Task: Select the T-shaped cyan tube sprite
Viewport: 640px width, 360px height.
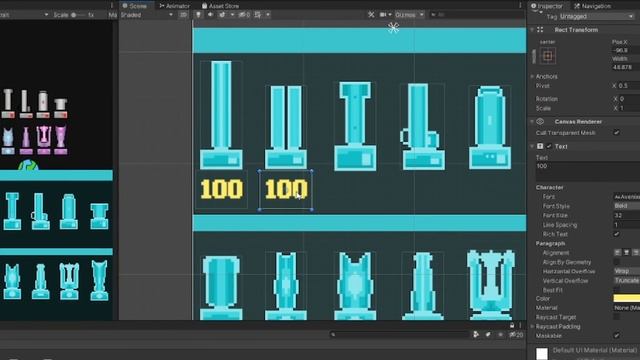Action: coord(355,126)
